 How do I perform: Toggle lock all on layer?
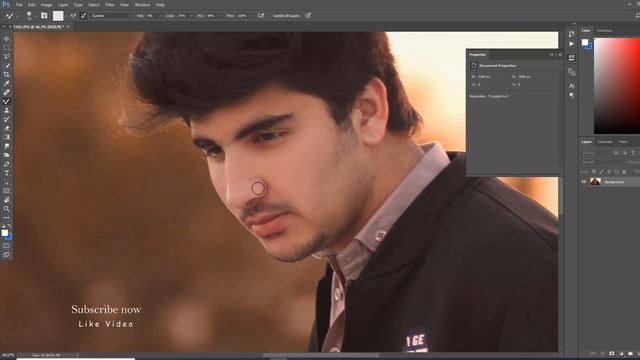click(624, 171)
